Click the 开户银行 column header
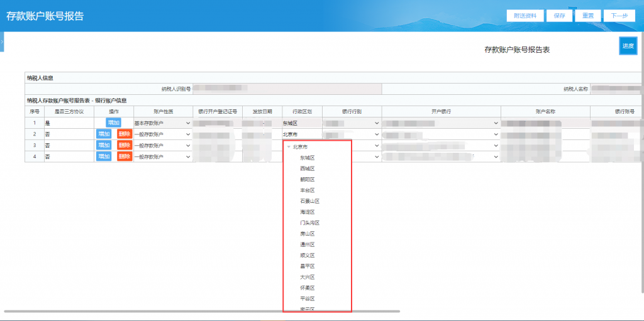This screenshot has height=321, width=644. (x=441, y=112)
